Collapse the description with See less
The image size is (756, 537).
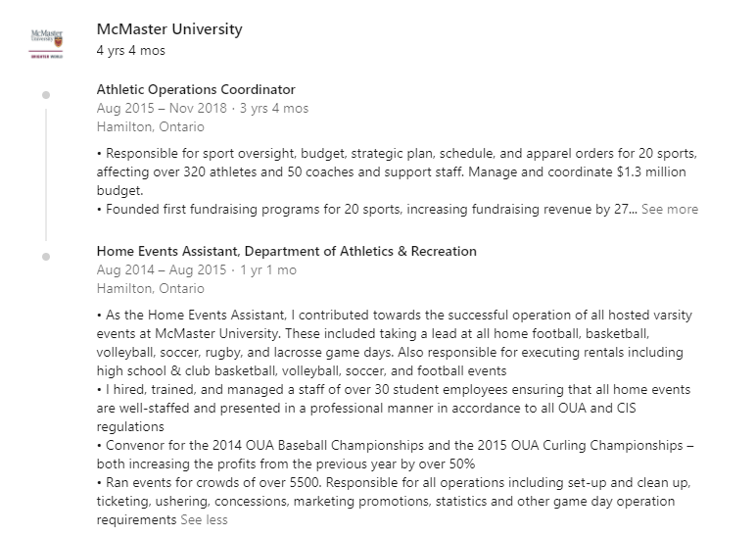pyautogui.click(x=204, y=520)
